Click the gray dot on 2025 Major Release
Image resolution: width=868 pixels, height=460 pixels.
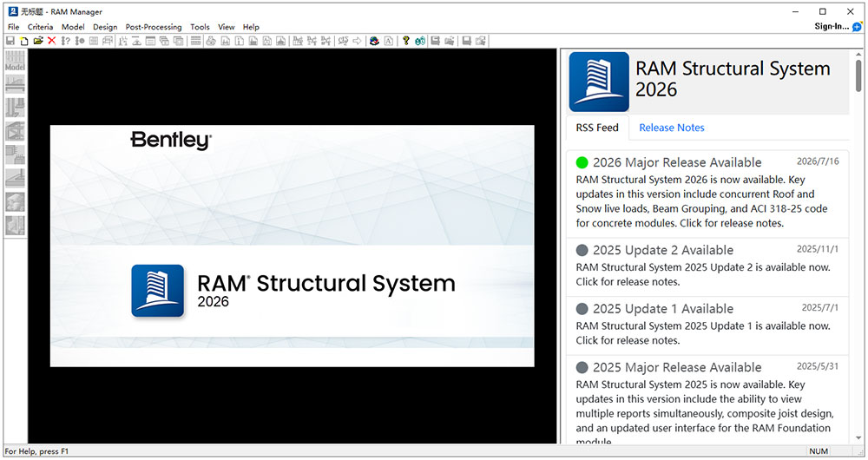582,367
